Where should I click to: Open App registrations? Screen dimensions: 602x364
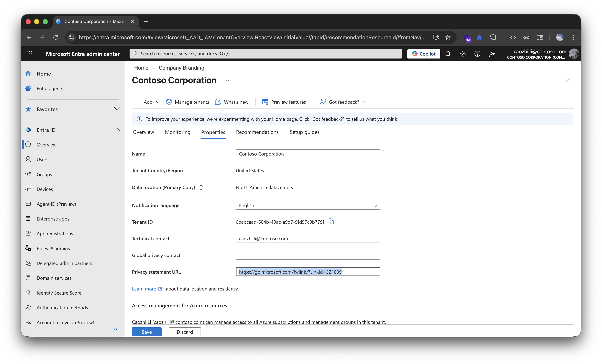pos(55,233)
